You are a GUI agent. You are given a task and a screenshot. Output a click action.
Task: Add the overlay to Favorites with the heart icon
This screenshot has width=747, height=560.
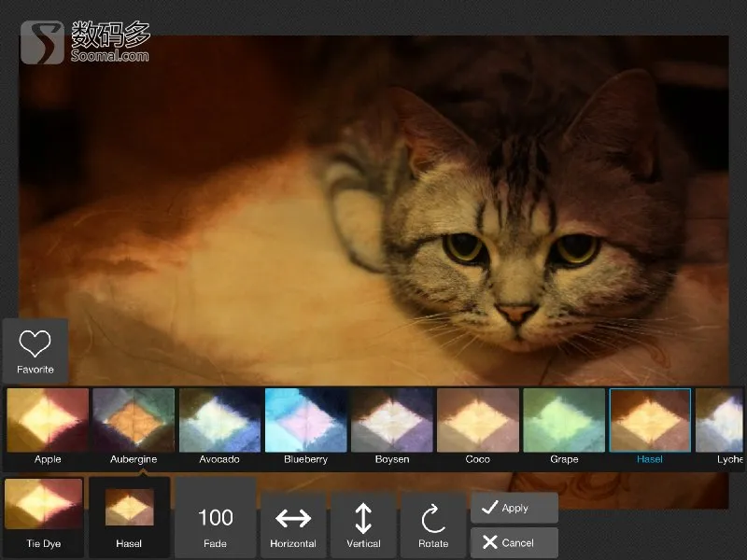(x=35, y=351)
